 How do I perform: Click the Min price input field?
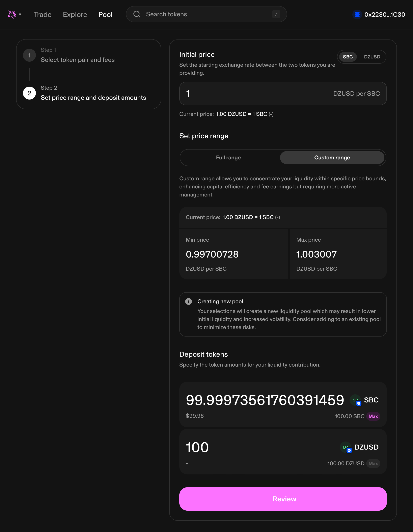pyautogui.click(x=212, y=254)
